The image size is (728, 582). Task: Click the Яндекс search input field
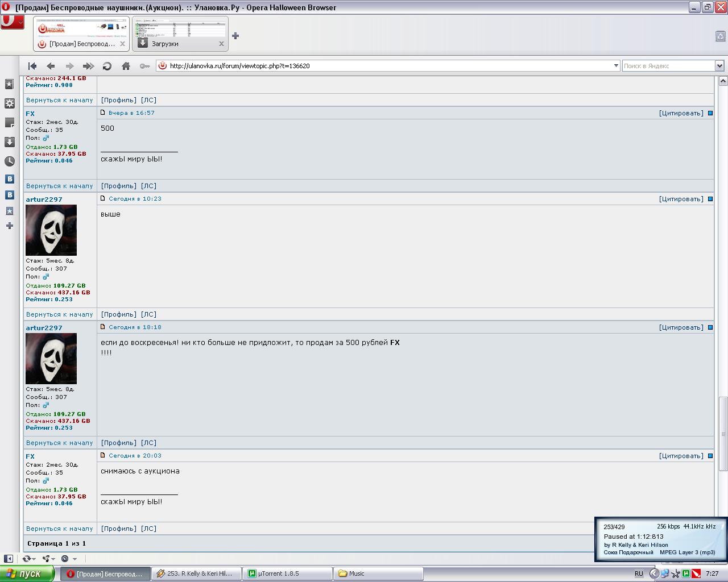[668, 66]
